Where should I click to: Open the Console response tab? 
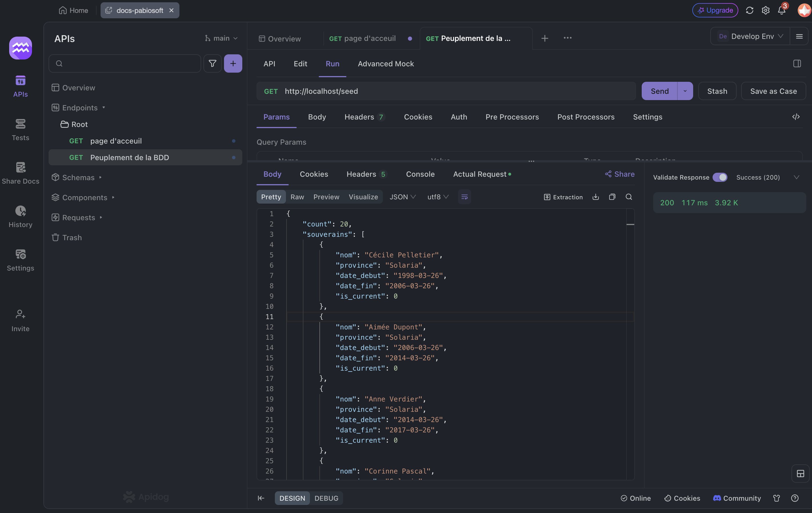420,174
